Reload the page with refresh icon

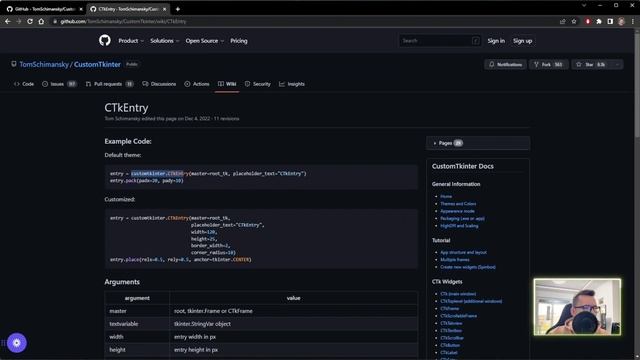(30, 21)
